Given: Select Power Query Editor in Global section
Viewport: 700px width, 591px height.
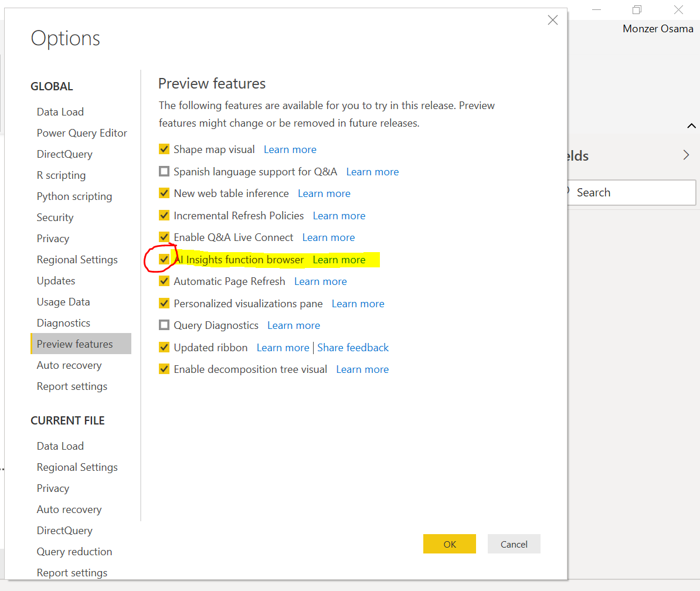Looking at the screenshot, I should (x=81, y=133).
